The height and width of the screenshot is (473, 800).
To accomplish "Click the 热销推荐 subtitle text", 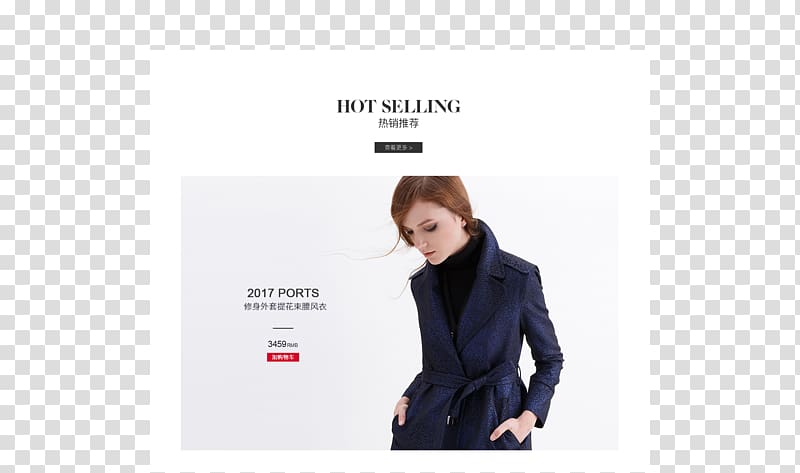I will pyautogui.click(x=398, y=123).
